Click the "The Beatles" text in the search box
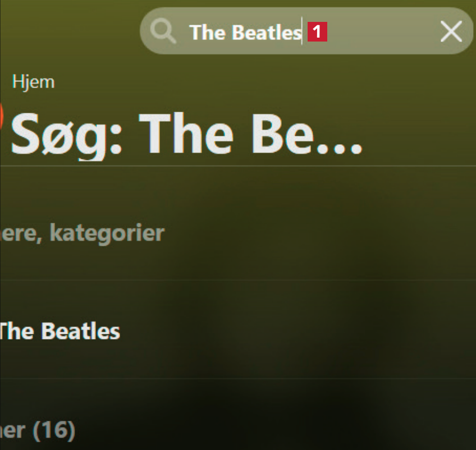Viewport: 476px width, 450px height. (245, 33)
